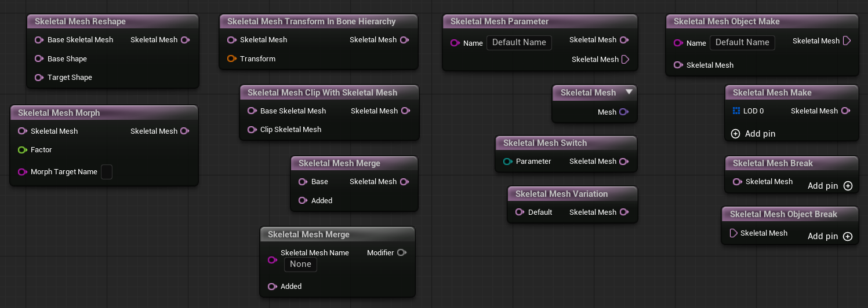This screenshot has width=868, height=308.
Task: Click the Skeletal Mesh object pin on Object Break
Action: pyautogui.click(x=733, y=233)
